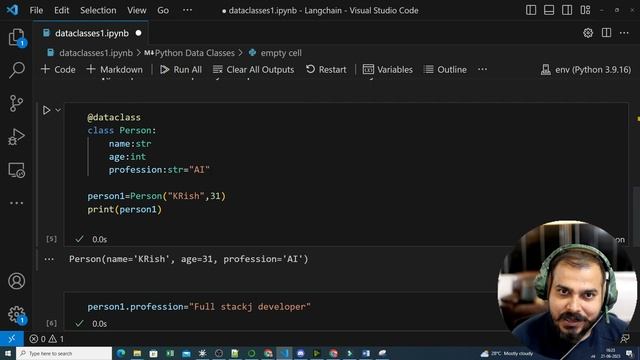Screen dimensions: 640x360
Task: Open the Variables viewer
Action: 388,70
